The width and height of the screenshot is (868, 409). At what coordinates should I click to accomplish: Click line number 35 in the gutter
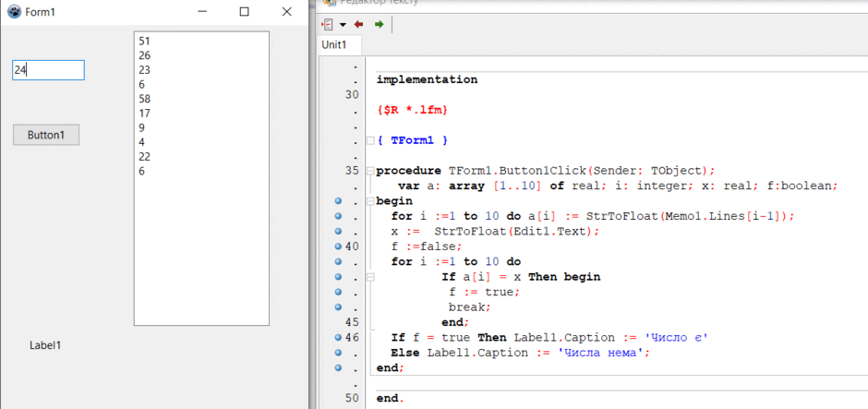(x=352, y=171)
